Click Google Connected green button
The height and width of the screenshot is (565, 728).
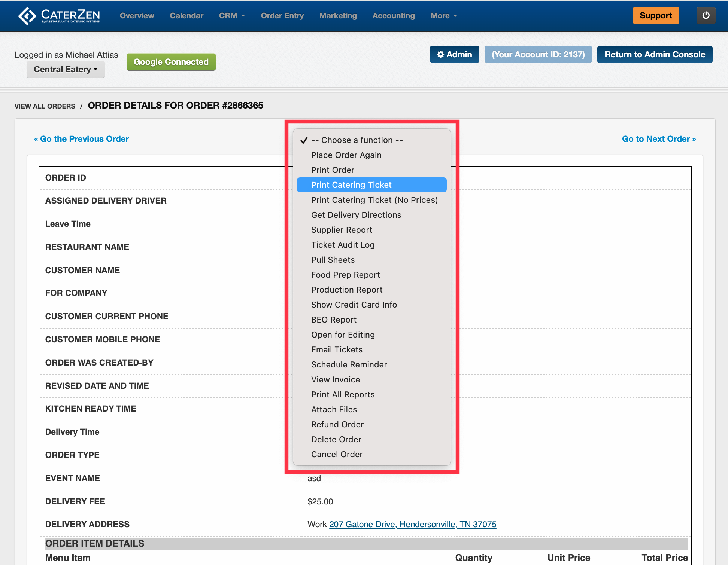pyautogui.click(x=171, y=62)
